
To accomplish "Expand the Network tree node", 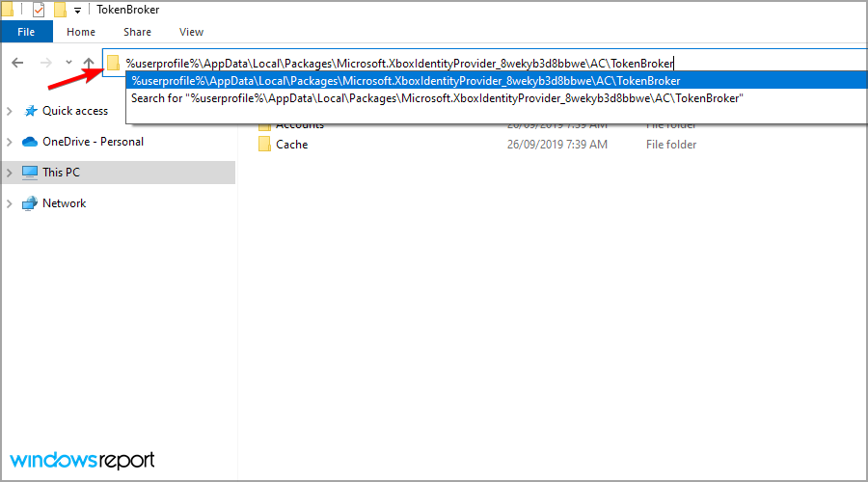I will click(10, 203).
